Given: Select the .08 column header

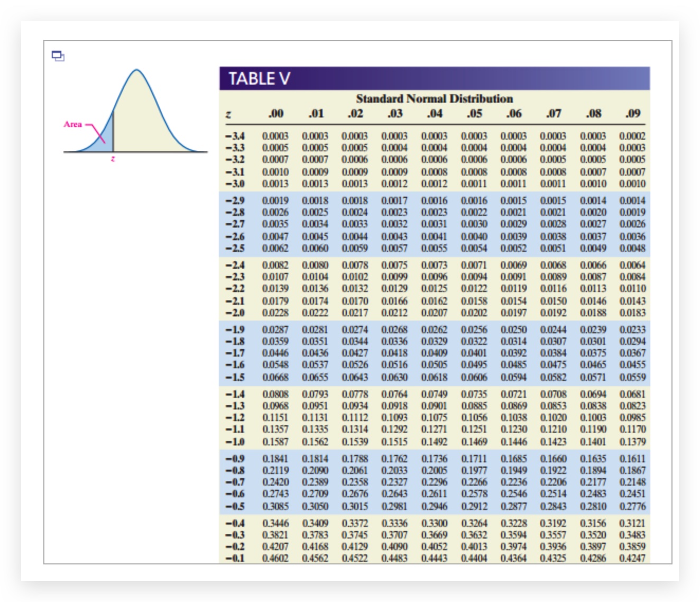Looking at the screenshot, I should 593,113.
